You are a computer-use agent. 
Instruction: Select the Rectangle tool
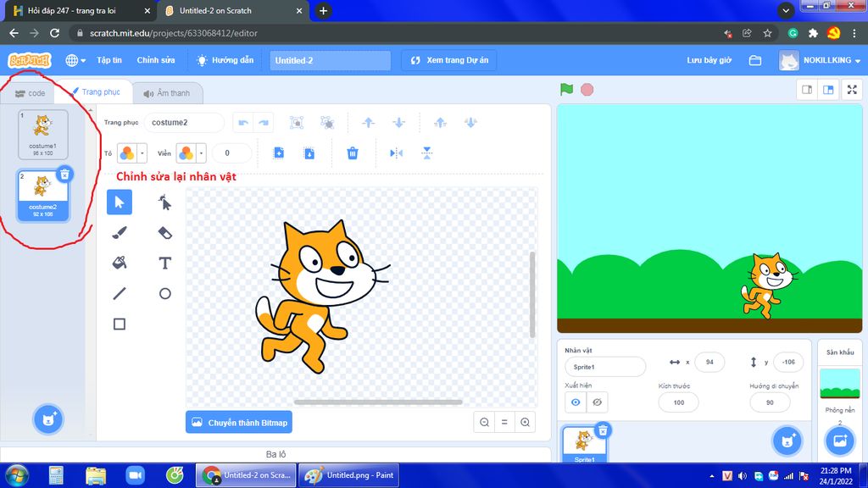pyautogui.click(x=120, y=324)
